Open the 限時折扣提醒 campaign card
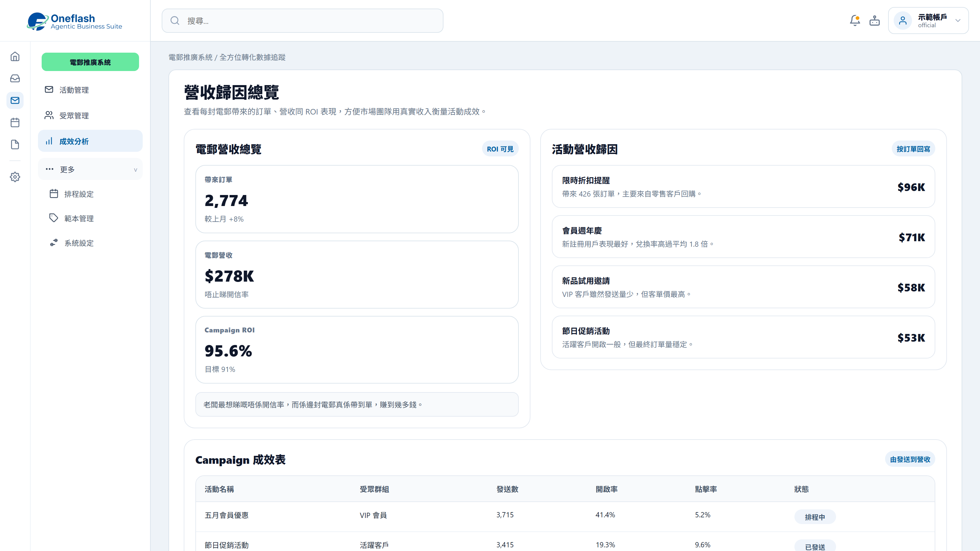The image size is (980, 551). pos(743,187)
